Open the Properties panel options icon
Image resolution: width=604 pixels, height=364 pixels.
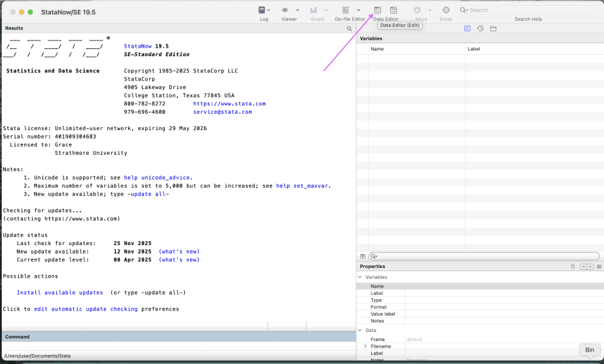click(x=599, y=267)
